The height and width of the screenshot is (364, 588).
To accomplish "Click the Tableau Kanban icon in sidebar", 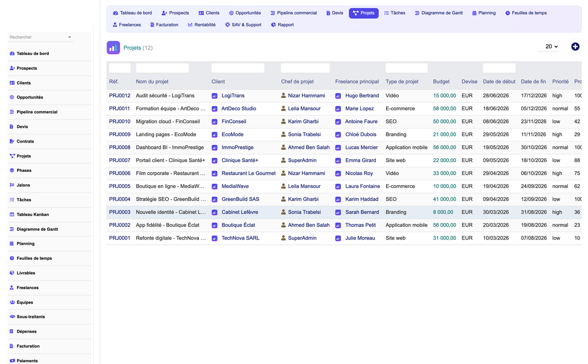I will [x=12, y=215].
